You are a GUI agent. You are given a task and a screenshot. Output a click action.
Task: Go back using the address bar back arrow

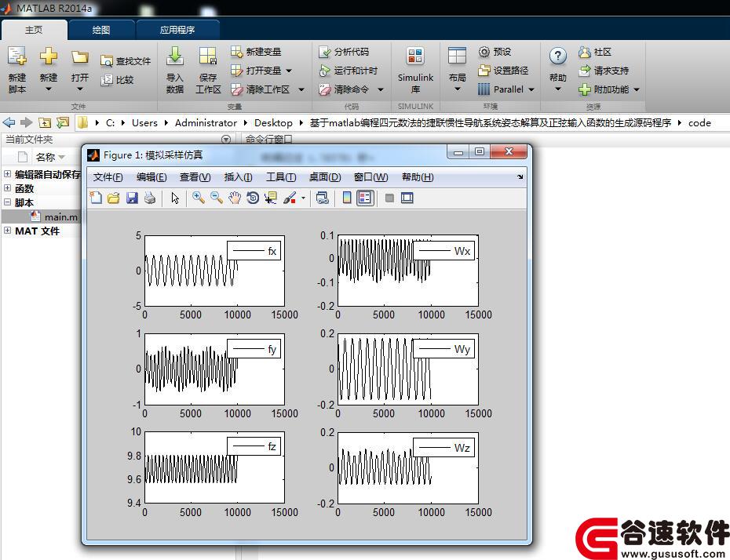pyautogui.click(x=9, y=123)
